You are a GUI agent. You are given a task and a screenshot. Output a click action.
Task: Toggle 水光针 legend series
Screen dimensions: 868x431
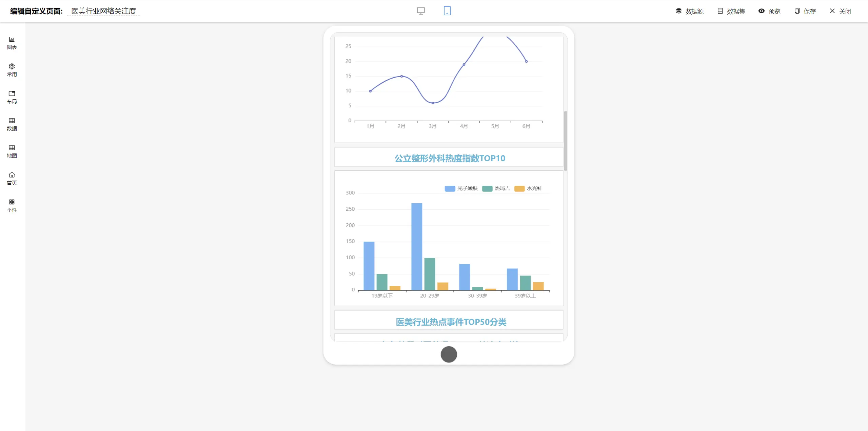[x=528, y=188]
